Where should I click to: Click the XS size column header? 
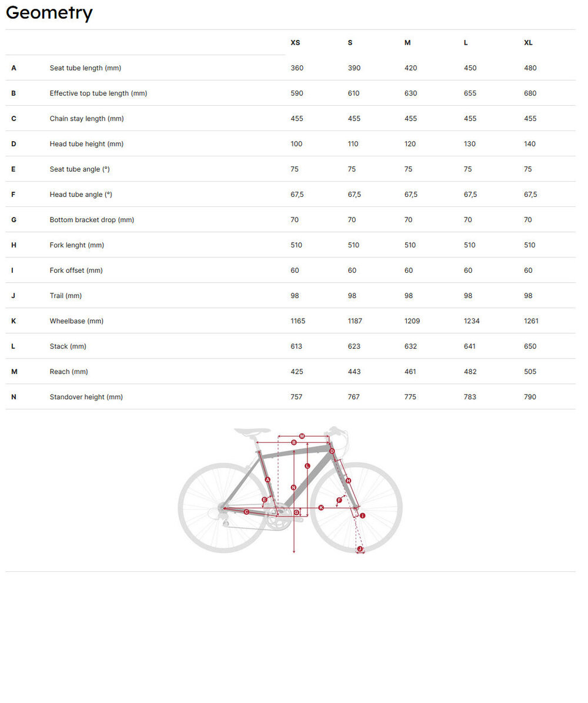click(295, 43)
